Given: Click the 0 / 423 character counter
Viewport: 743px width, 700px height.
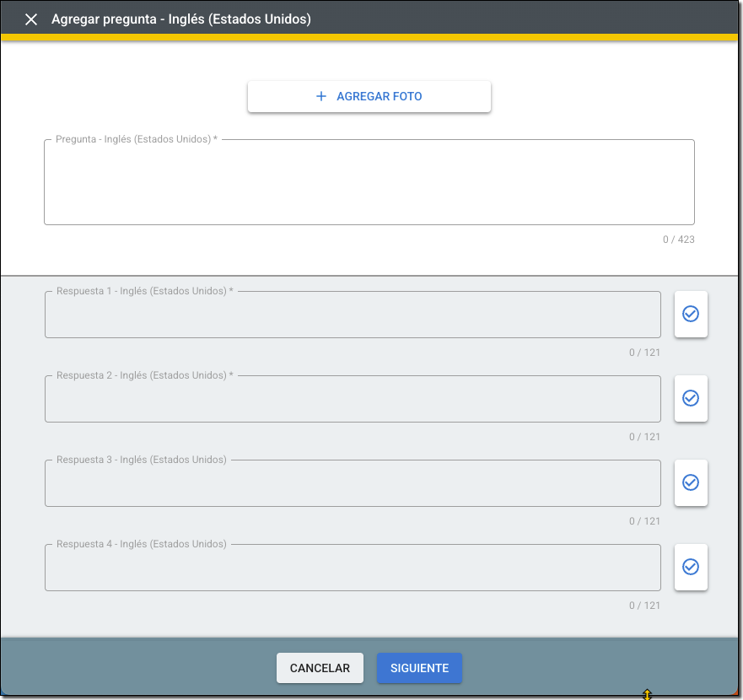Looking at the screenshot, I should pyautogui.click(x=678, y=240).
